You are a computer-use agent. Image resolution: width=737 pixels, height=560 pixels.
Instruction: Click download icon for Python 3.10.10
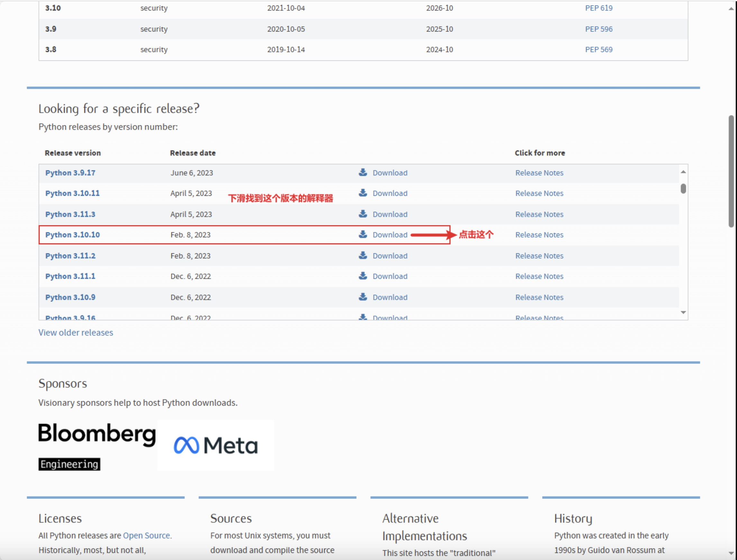click(x=363, y=234)
